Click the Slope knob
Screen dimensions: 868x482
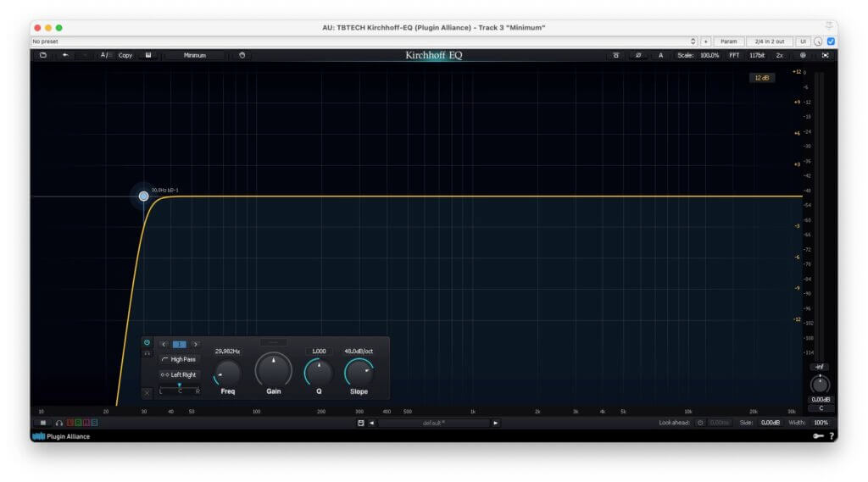pyautogui.click(x=359, y=372)
